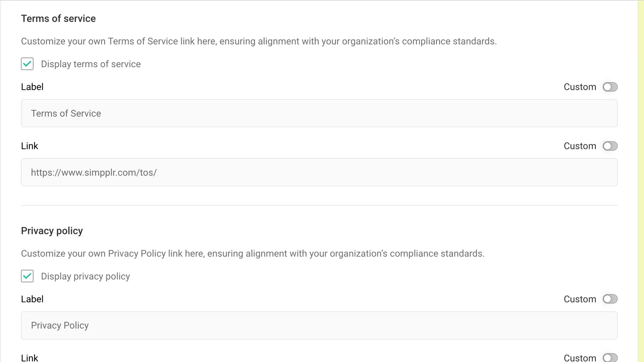Enable the Display terms of service checkbox

27,64
